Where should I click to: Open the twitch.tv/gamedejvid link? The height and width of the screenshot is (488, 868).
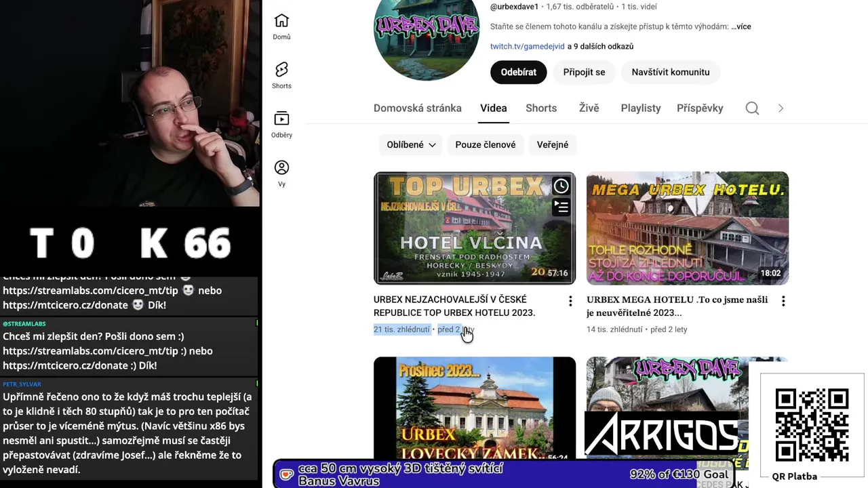click(528, 46)
